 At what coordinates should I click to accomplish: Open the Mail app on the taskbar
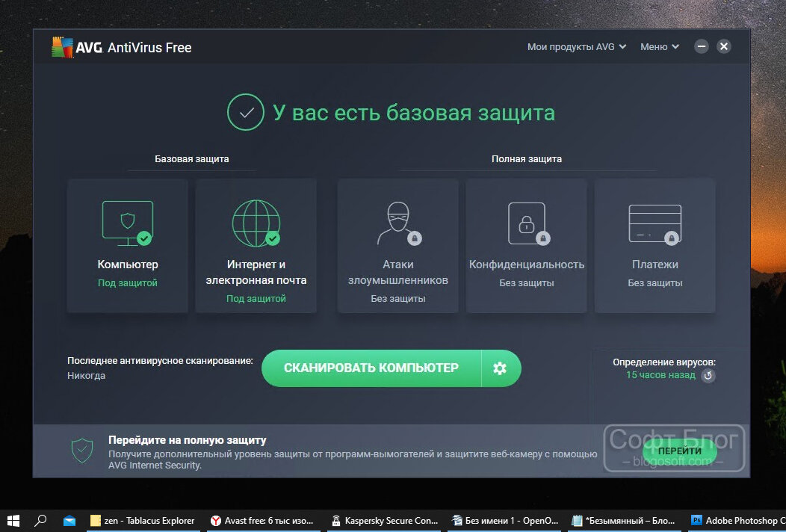[69, 521]
